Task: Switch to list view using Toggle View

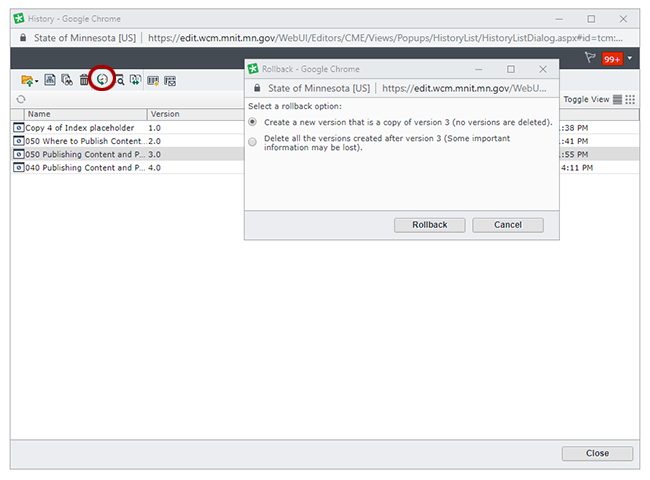Action: click(618, 100)
